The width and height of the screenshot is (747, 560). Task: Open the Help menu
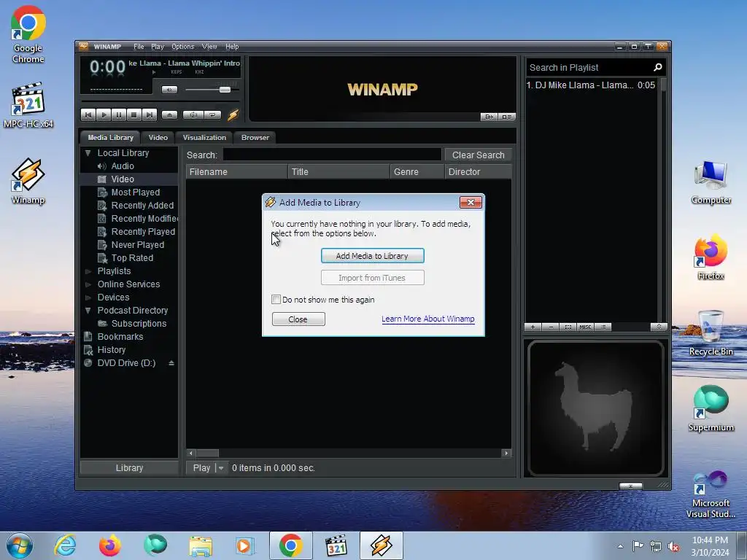click(x=232, y=46)
